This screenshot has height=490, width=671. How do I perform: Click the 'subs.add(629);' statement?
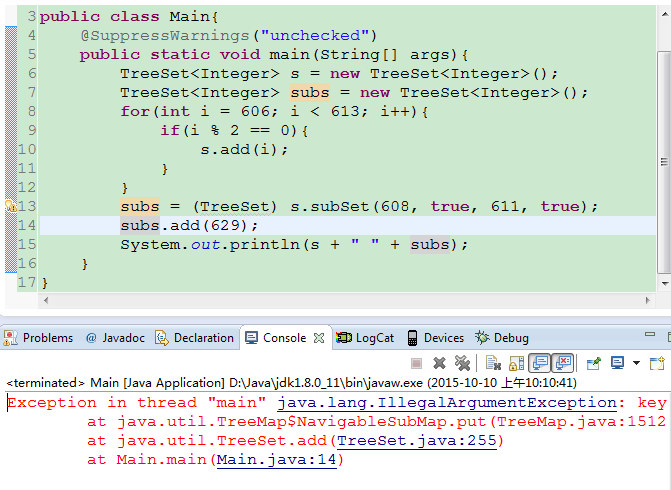coord(190,225)
